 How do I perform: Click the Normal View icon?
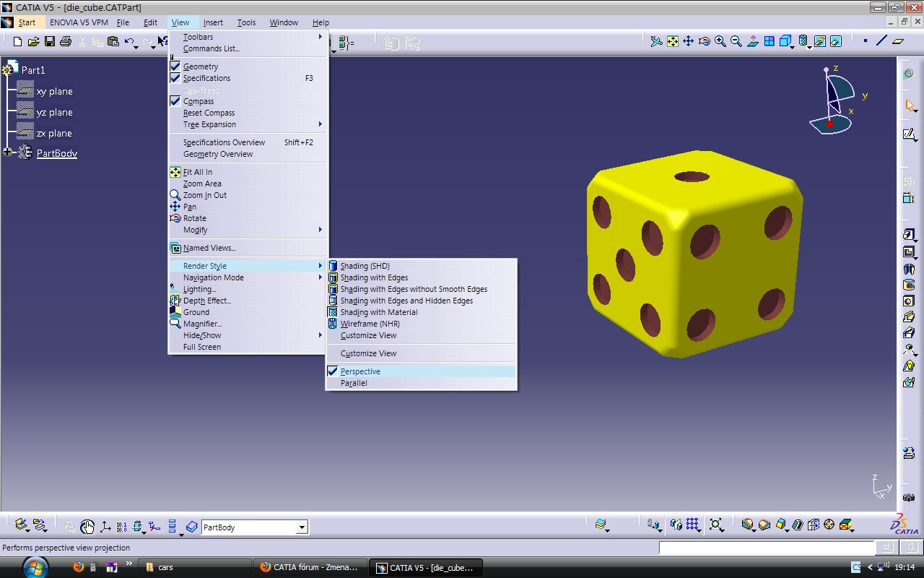pos(753,41)
